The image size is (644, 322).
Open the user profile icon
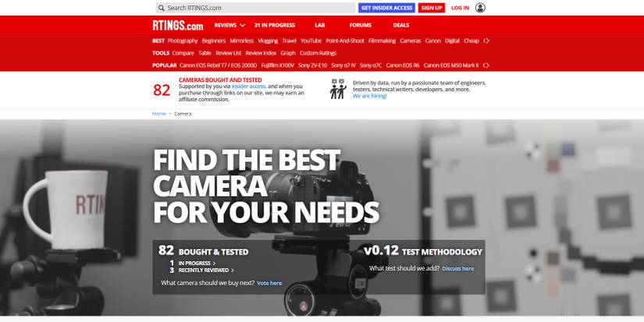tap(480, 8)
